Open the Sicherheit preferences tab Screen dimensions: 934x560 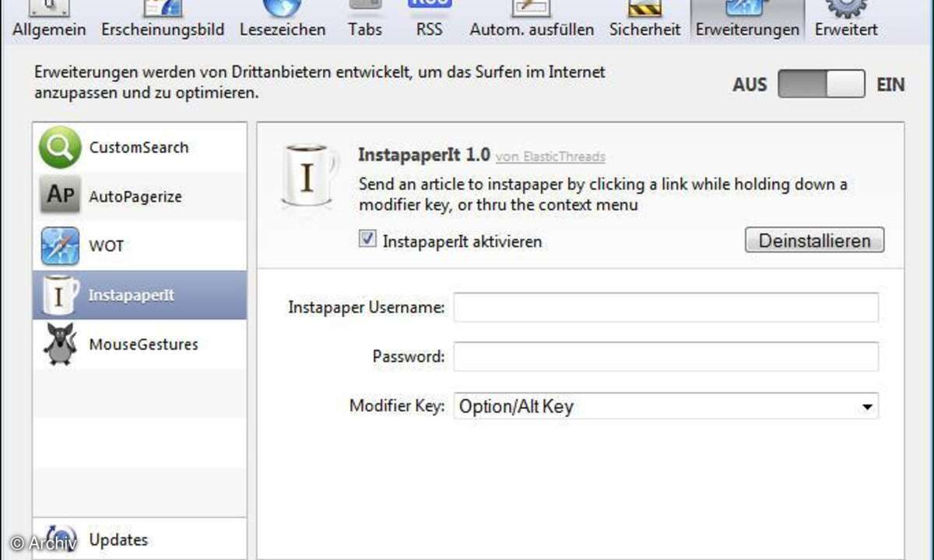coord(644,21)
